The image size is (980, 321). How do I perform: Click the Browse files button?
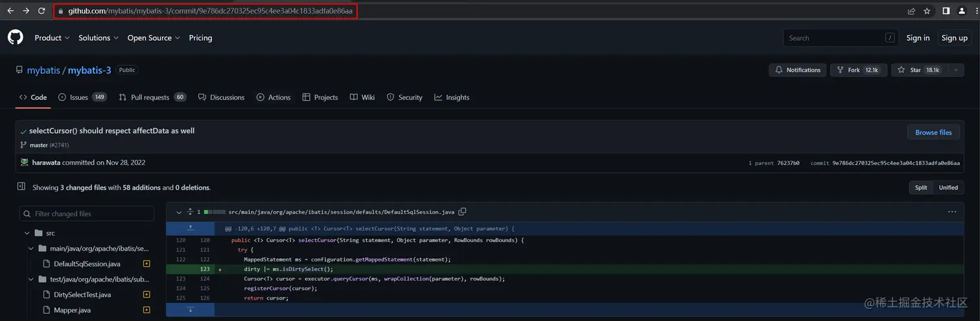tap(933, 132)
